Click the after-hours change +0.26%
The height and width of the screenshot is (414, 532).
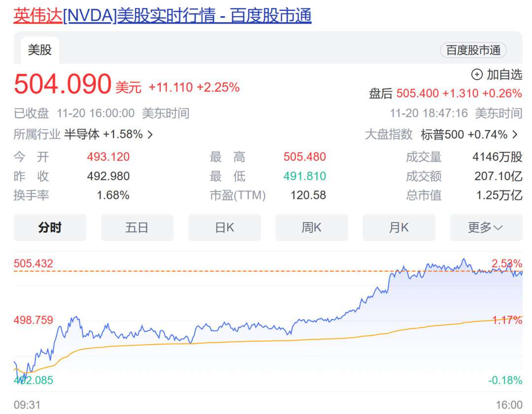click(502, 93)
